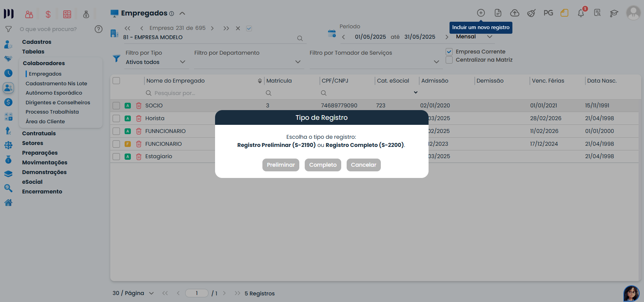Viewport: 644px width, 302px height.
Task: Click sort icon on Nome do Empregado column
Action: (260, 81)
